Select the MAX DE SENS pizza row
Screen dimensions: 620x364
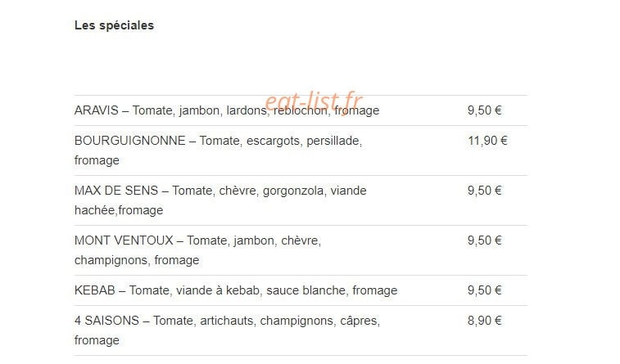(x=301, y=200)
